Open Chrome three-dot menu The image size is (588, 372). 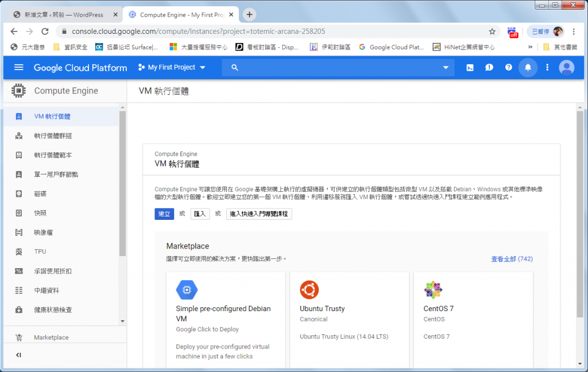point(574,32)
